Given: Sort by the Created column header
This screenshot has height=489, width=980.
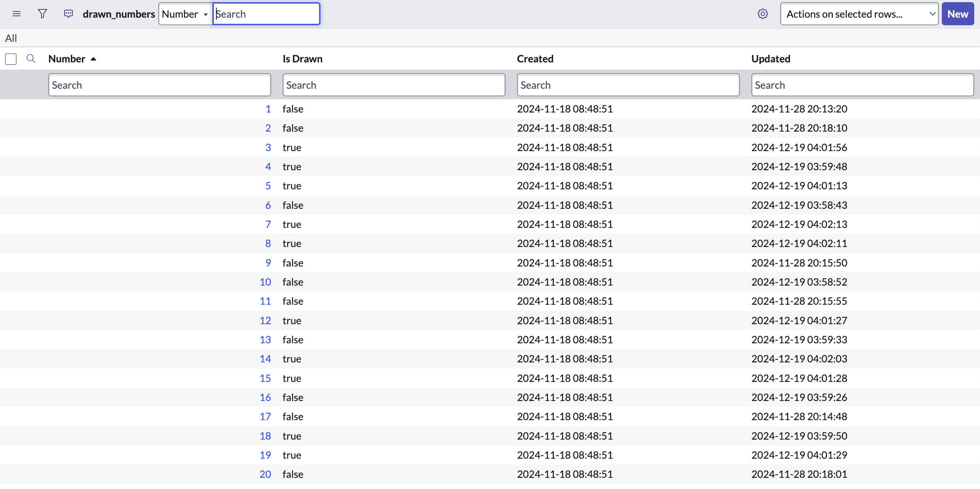Looking at the screenshot, I should click(534, 59).
